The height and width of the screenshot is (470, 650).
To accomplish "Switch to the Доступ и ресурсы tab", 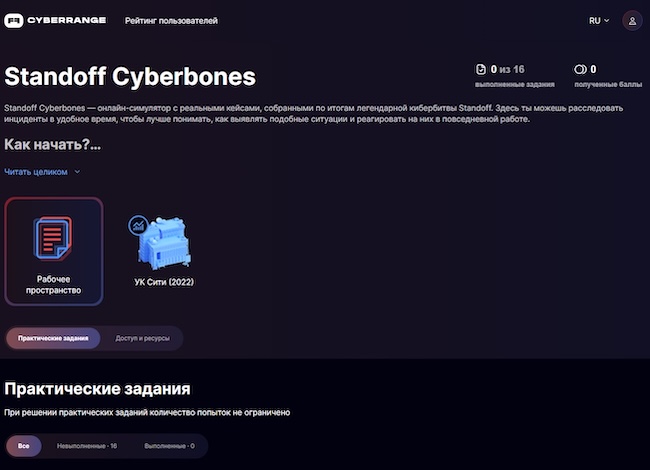I will (142, 338).
